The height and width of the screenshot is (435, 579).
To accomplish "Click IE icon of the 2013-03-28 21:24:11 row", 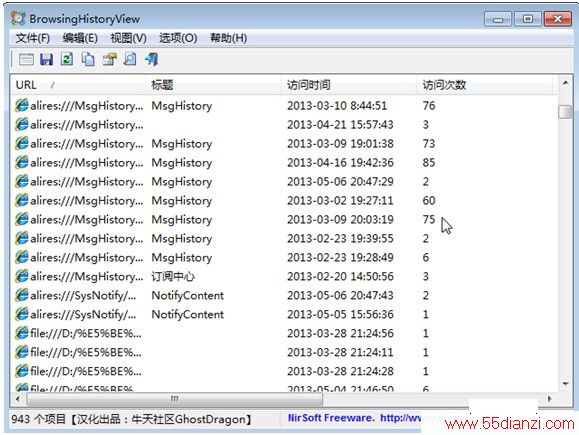I will 21,352.
